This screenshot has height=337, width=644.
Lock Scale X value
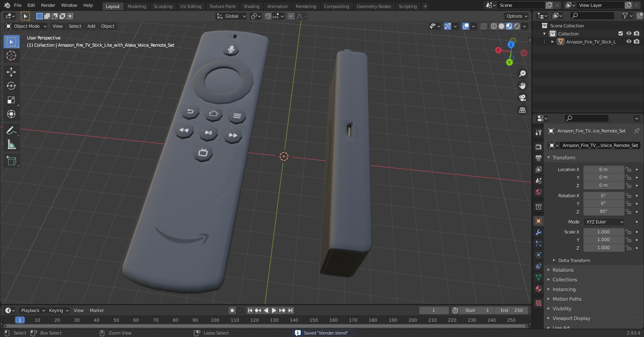pyautogui.click(x=628, y=232)
